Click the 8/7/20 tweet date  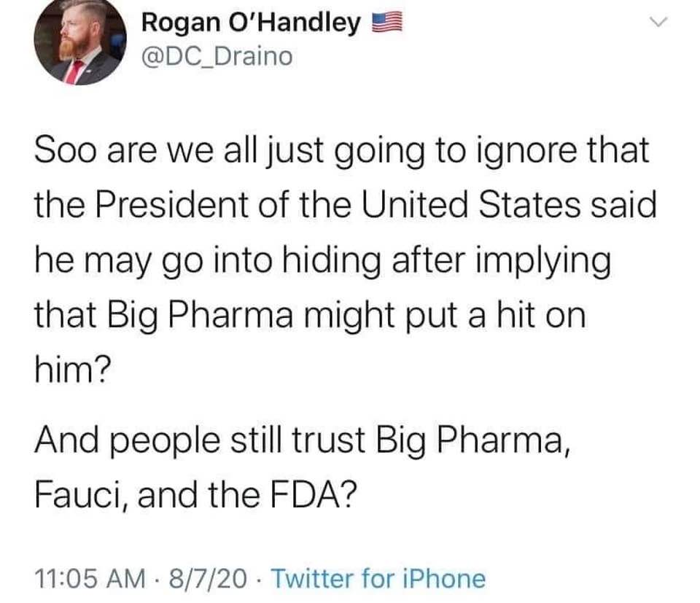pos(208,578)
